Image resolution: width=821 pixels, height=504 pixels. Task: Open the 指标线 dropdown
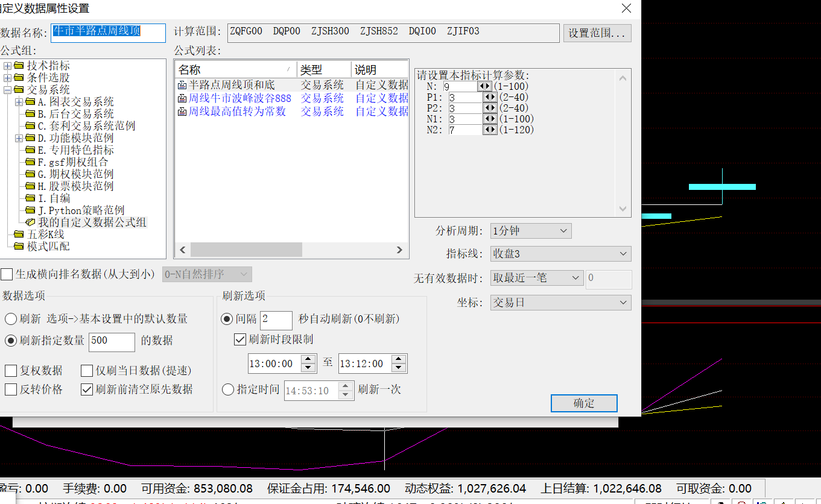pos(560,254)
